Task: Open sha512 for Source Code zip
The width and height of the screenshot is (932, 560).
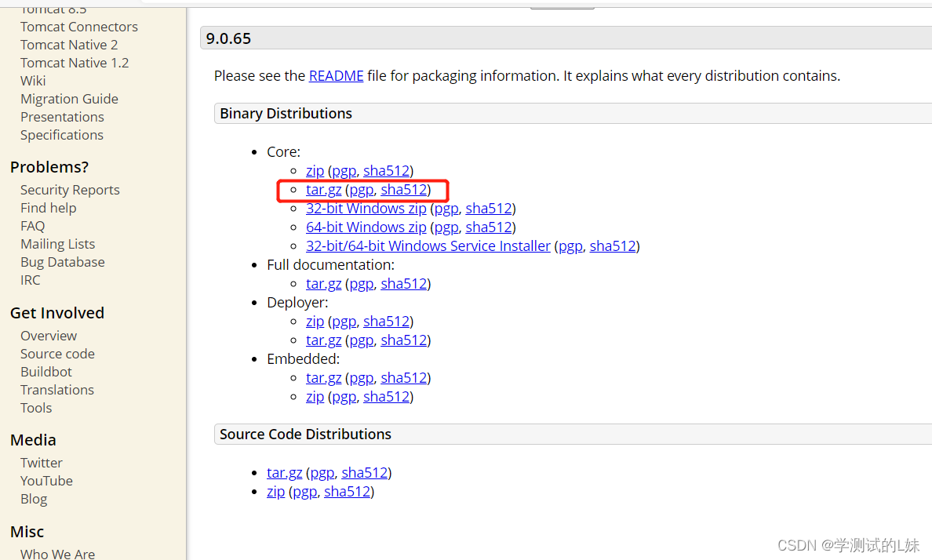Action: 347,492
